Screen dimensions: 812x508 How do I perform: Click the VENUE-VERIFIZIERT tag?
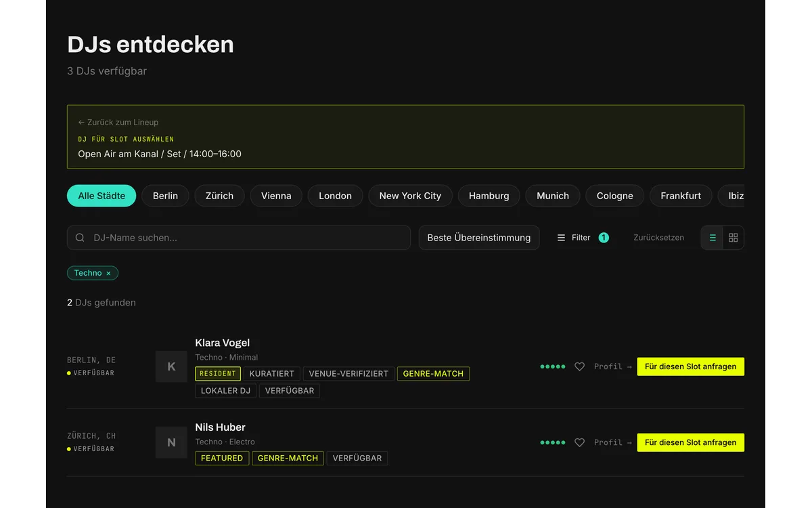pos(348,374)
